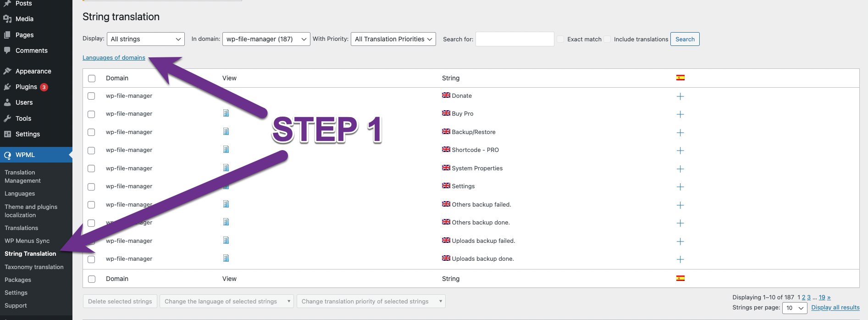The width and height of the screenshot is (868, 320).
Task: Click the Comments bubble icon
Action: coord(7,51)
